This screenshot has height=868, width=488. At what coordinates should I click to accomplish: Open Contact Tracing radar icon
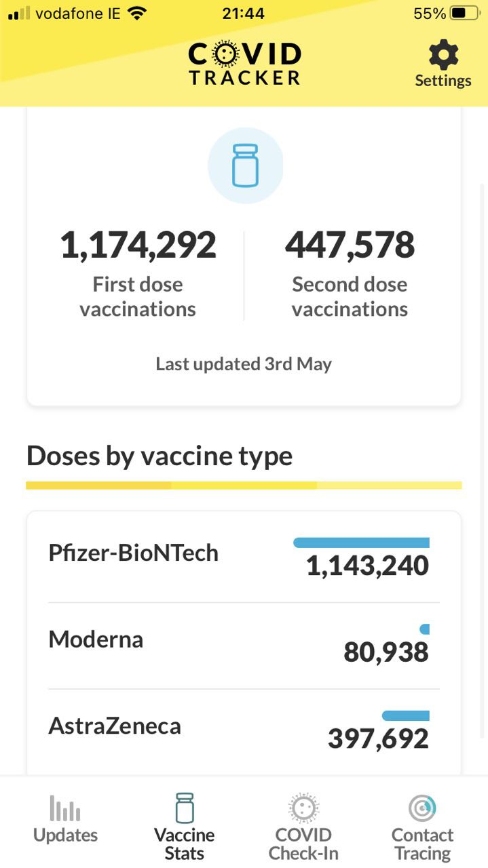(422, 808)
